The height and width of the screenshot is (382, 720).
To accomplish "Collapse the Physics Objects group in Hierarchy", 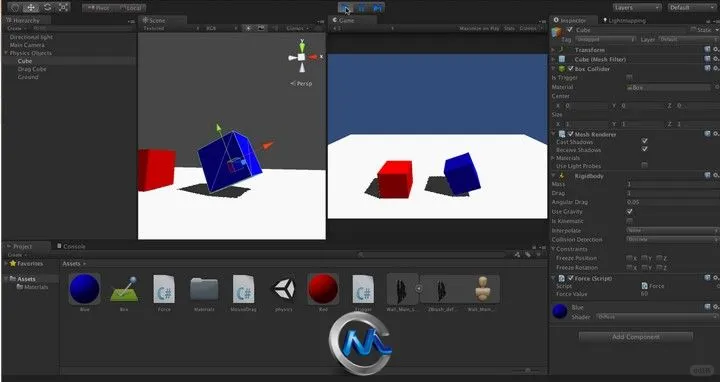I will click(x=6, y=53).
